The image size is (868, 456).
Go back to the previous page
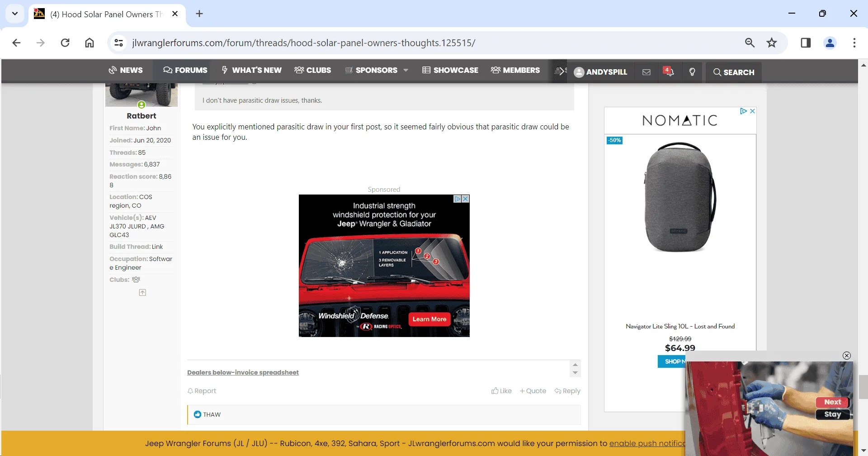[16, 43]
